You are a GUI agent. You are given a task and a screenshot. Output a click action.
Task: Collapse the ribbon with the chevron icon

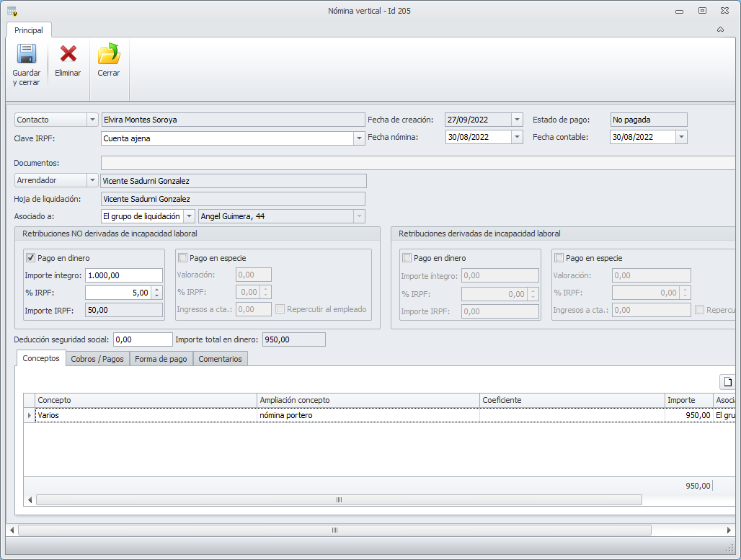pyautogui.click(x=720, y=30)
